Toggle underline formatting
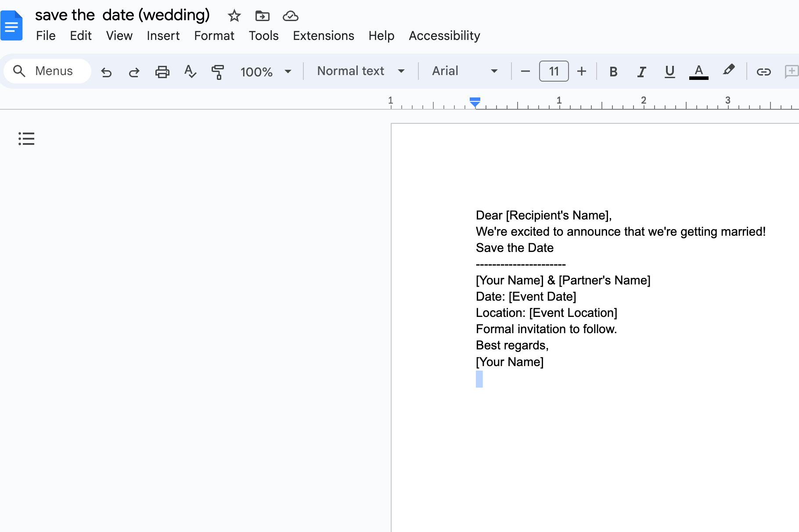799x532 pixels. (669, 71)
